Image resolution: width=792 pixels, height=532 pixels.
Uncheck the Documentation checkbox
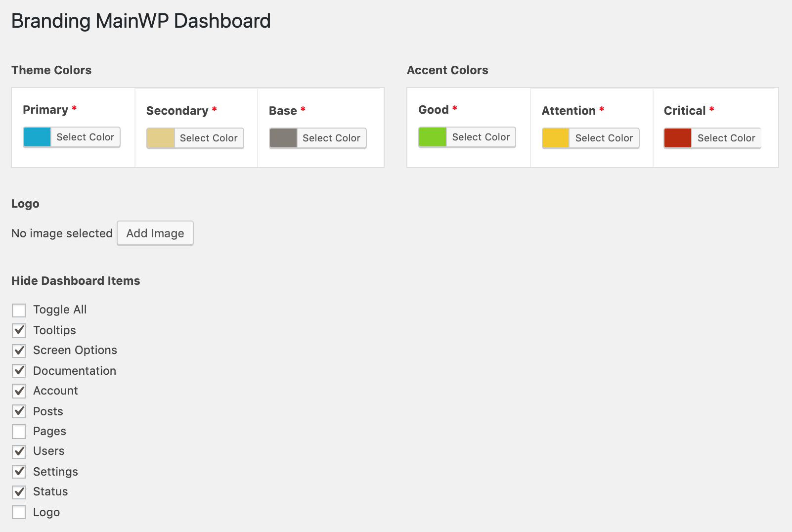19,371
